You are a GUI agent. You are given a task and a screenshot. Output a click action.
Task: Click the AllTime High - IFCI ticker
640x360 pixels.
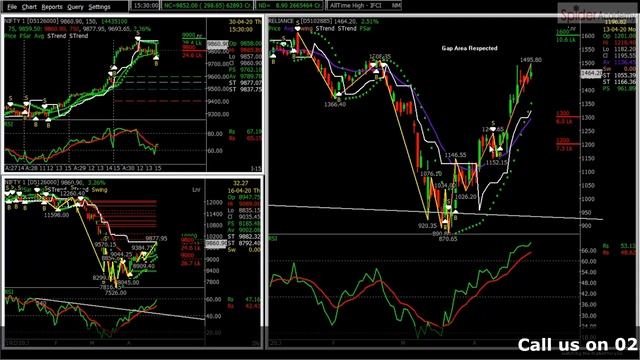coord(364,6)
